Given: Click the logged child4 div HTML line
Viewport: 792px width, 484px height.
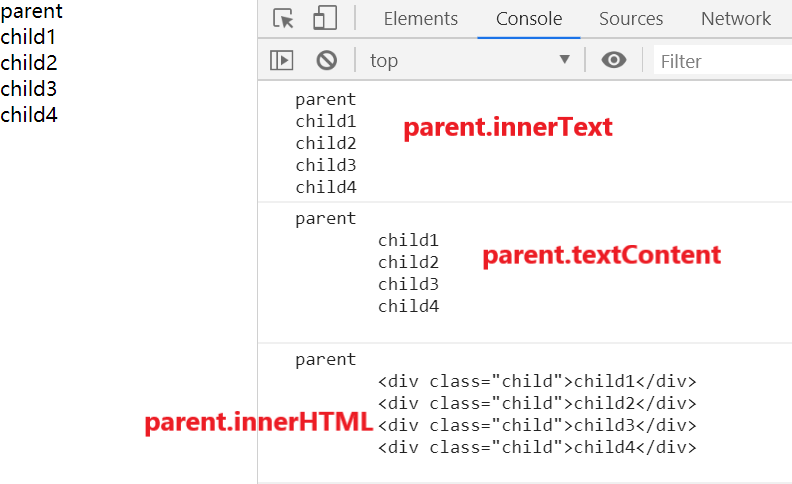Looking at the screenshot, I should pos(536,447).
